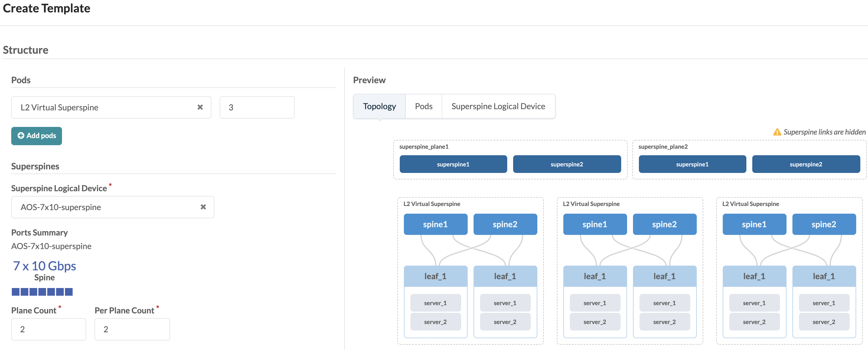Click superspine1 node in superspine_plane1
The image size is (868, 350).
(x=453, y=164)
